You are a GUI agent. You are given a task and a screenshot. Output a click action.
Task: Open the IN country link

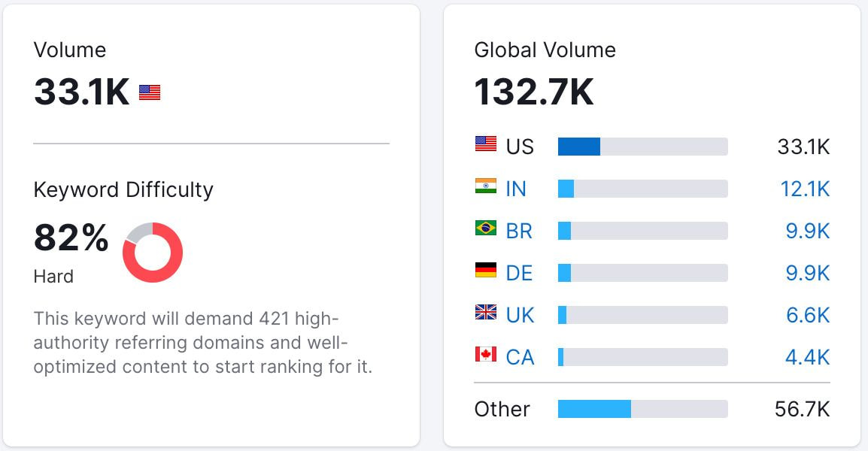click(x=516, y=189)
